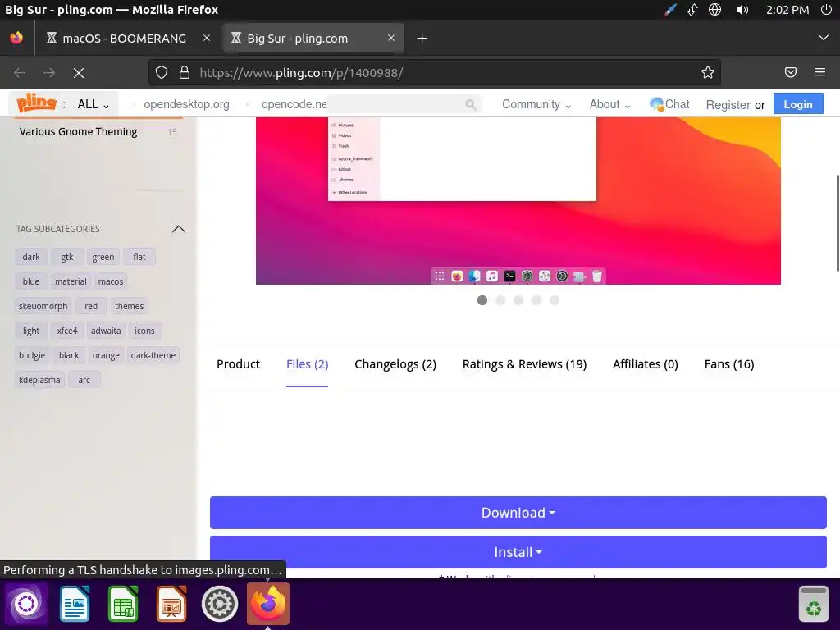Viewport: 840px width, 630px height.
Task: Open Firefox application menu
Action: tap(820, 72)
